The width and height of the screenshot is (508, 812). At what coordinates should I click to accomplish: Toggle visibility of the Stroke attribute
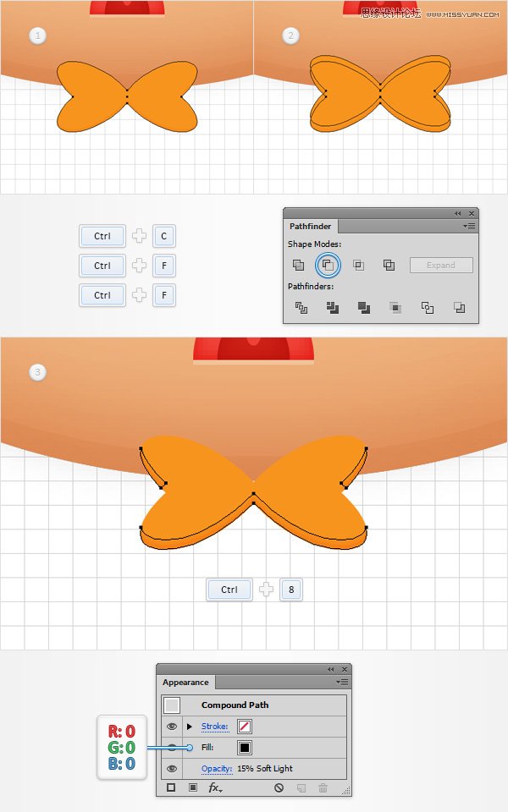[172, 727]
